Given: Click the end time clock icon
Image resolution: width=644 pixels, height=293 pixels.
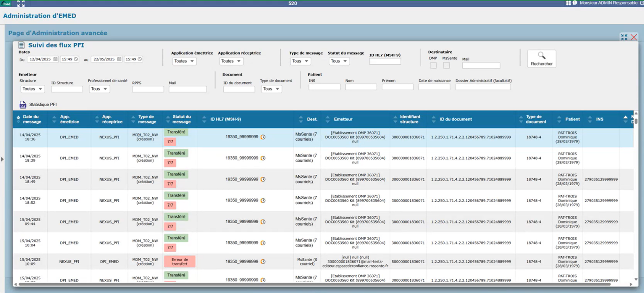Looking at the screenshot, I should (139, 59).
